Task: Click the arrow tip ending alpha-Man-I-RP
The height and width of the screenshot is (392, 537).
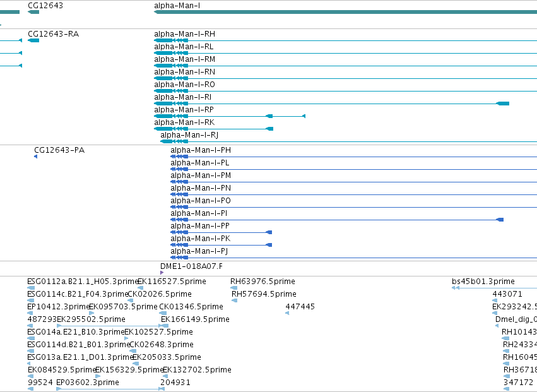Action: pos(304,116)
